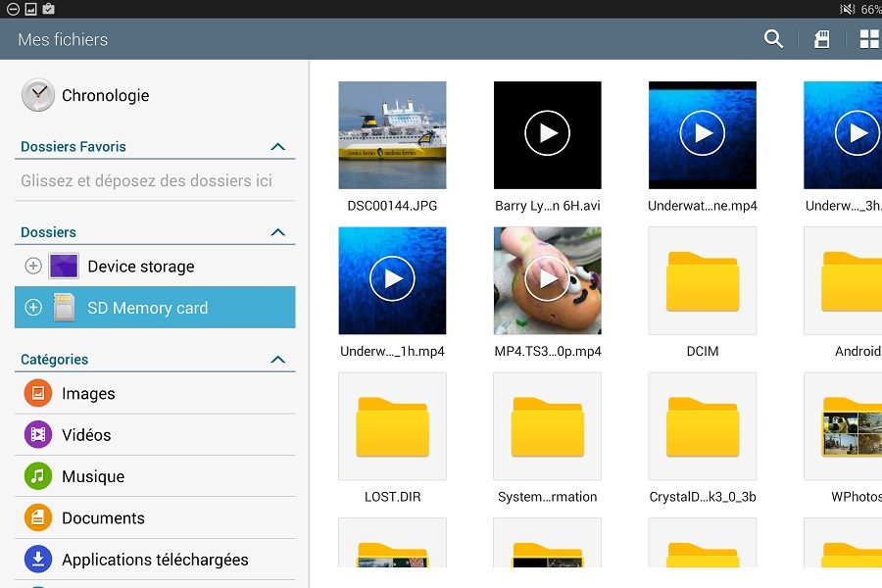Play the Underwat...ne.mp4 video
This screenshot has width=882, height=588.
click(703, 135)
